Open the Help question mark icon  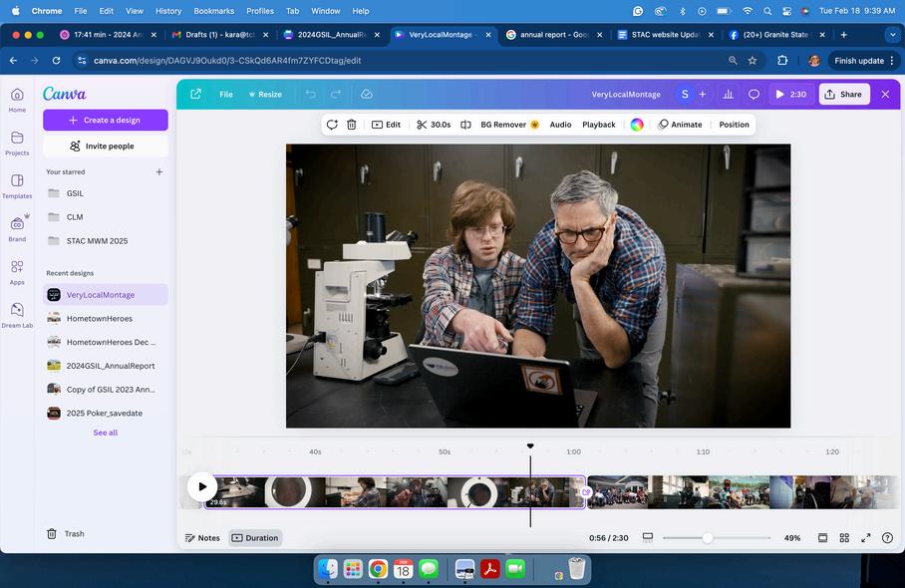coord(887,538)
